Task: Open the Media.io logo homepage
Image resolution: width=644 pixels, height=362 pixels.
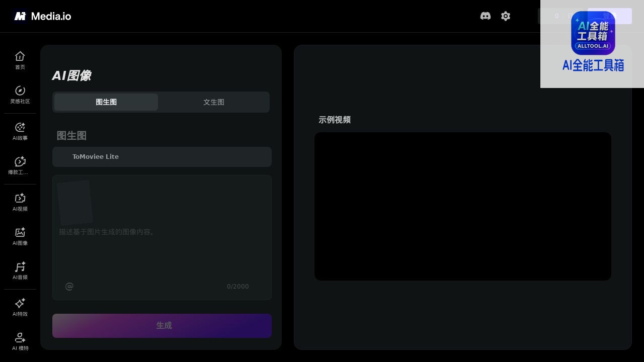Action: [42, 16]
